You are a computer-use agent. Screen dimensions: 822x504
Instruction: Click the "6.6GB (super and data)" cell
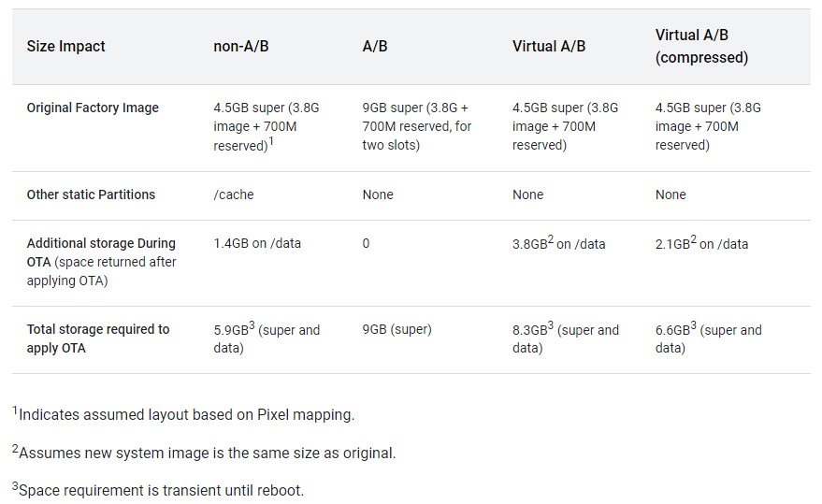tap(708, 338)
